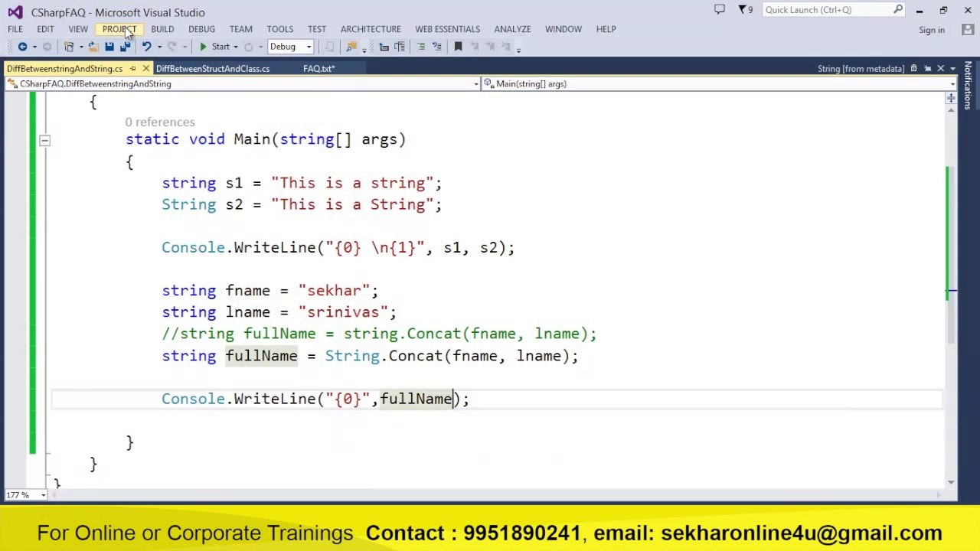Click the commented string.Concat line
Image resolution: width=980 pixels, height=551 pixels.
tap(379, 334)
